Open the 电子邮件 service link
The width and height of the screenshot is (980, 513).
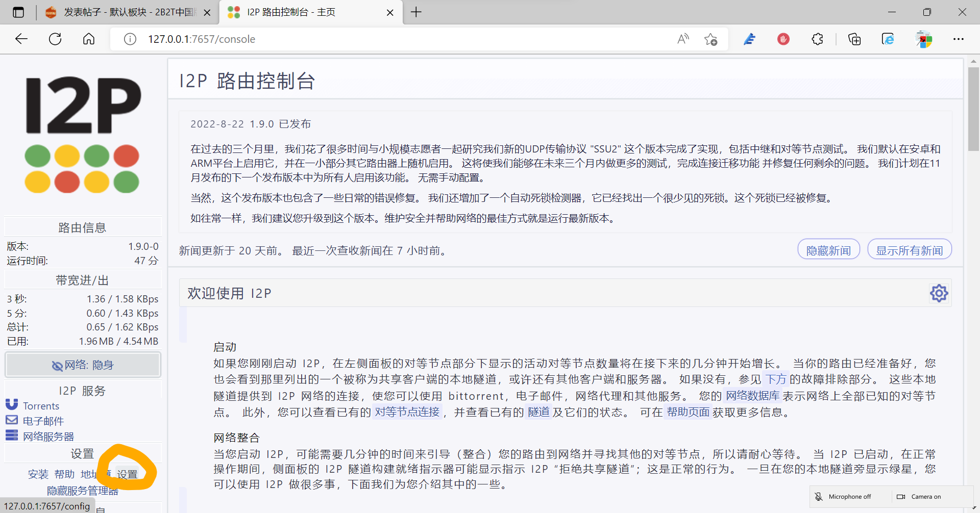coord(43,421)
